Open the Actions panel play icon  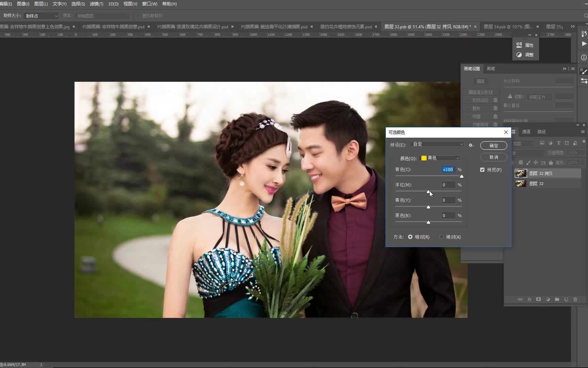(x=584, y=44)
